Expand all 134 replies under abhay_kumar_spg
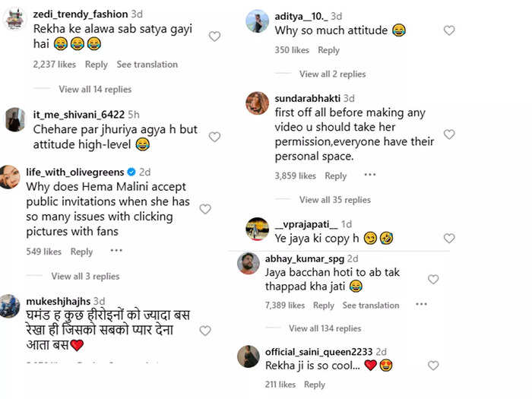Image resolution: width=532 pixels, height=399 pixels. tap(325, 328)
